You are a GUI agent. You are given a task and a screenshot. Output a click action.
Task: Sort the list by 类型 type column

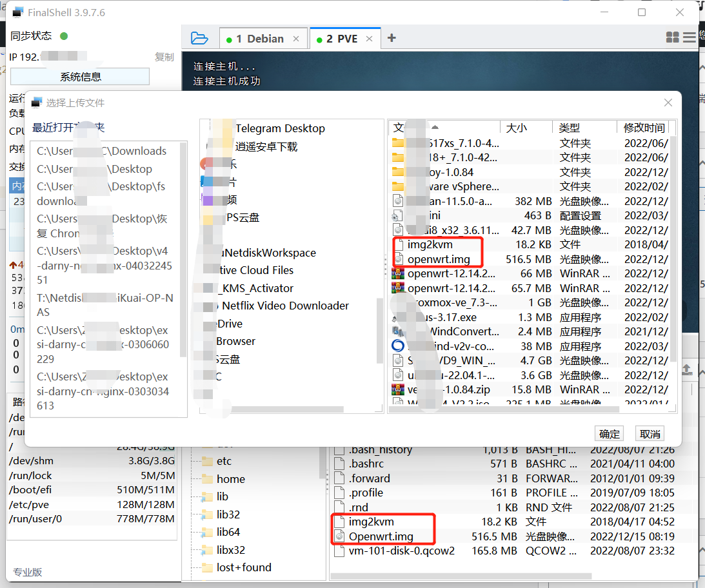tap(570, 128)
